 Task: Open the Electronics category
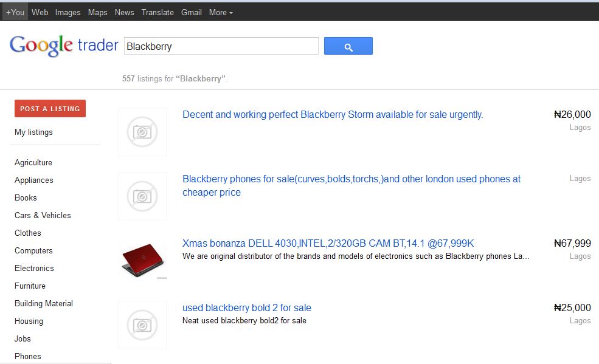tap(34, 268)
